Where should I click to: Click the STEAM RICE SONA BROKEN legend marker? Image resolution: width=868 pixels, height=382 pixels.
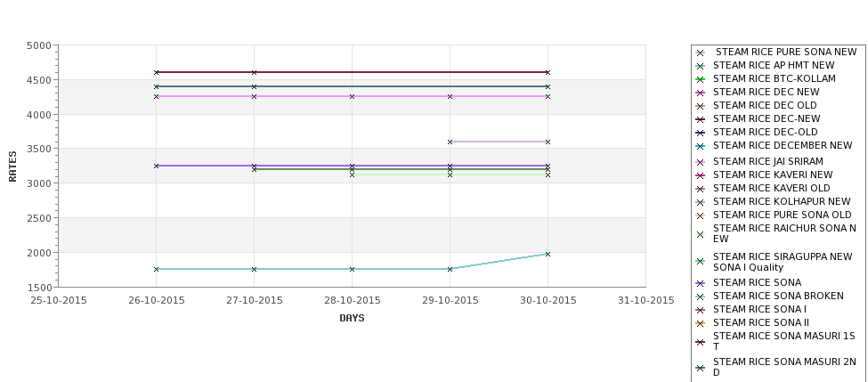click(x=701, y=297)
